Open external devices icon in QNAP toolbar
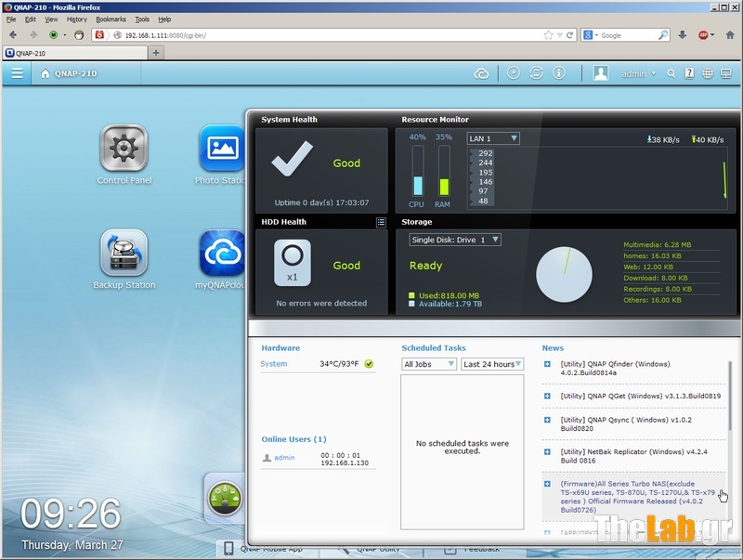The width and height of the screenshot is (743, 560). click(536, 73)
